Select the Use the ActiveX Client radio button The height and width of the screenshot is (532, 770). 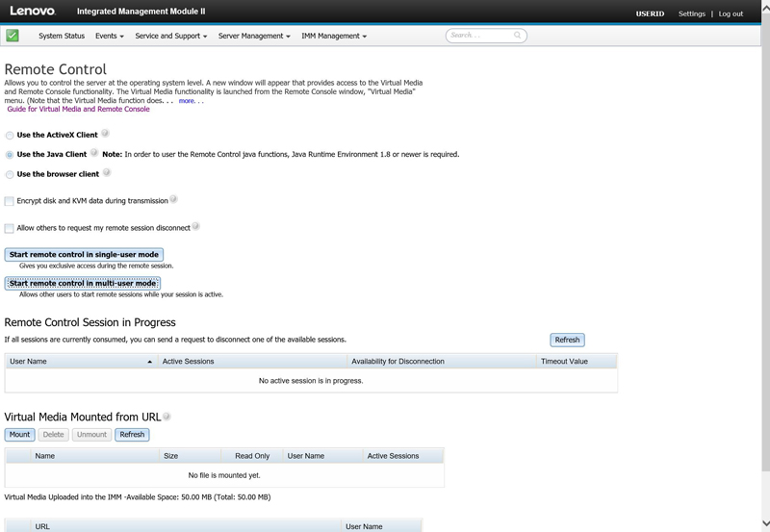pyautogui.click(x=10, y=136)
